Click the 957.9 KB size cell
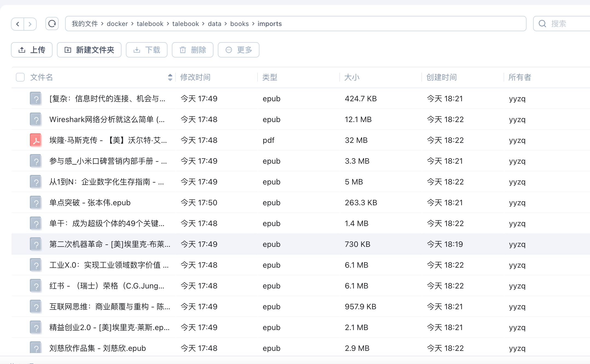590x364 pixels. (x=360, y=307)
